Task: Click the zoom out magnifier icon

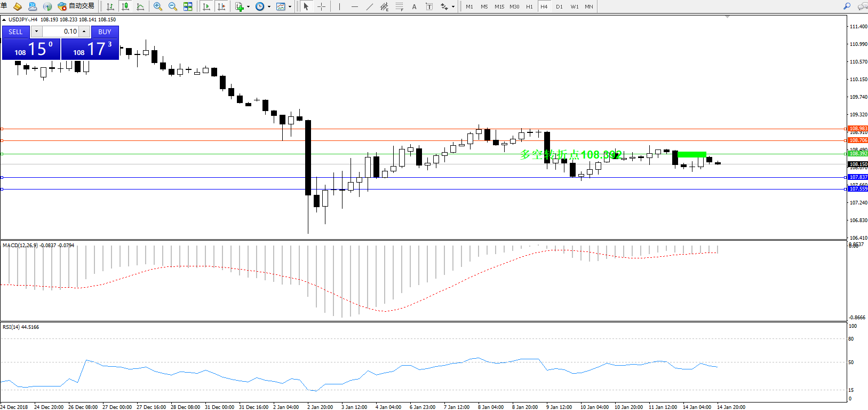Action: click(x=173, y=6)
